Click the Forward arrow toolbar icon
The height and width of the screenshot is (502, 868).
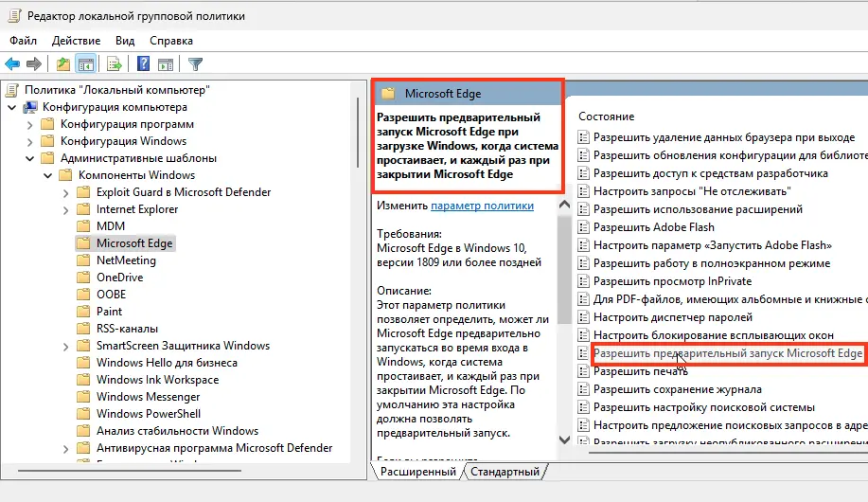(x=34, y=64)
